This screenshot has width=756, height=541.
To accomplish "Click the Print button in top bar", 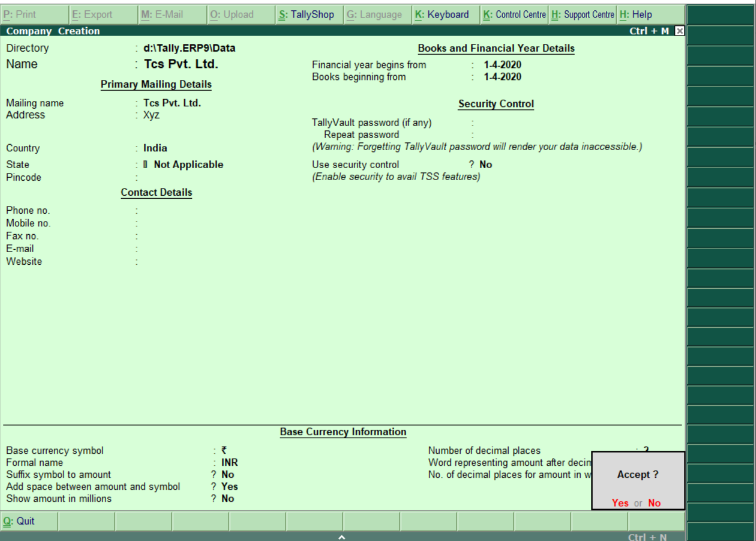I will tap(34, 14).
